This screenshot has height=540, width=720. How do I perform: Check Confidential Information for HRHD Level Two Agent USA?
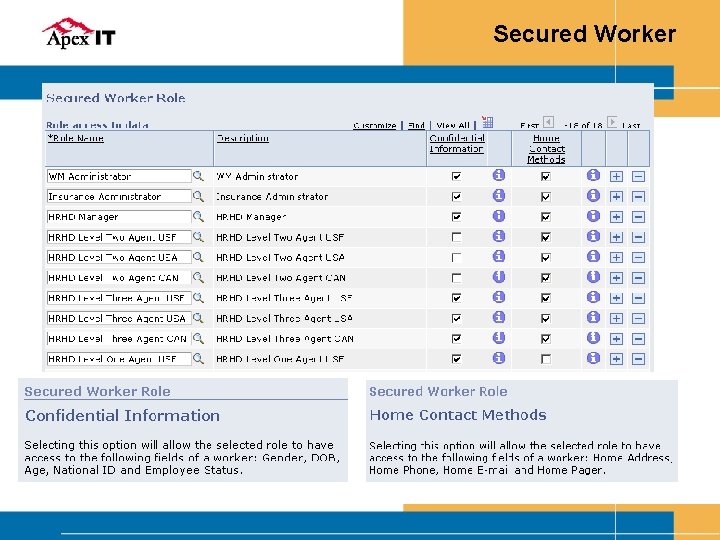(456, 258)
